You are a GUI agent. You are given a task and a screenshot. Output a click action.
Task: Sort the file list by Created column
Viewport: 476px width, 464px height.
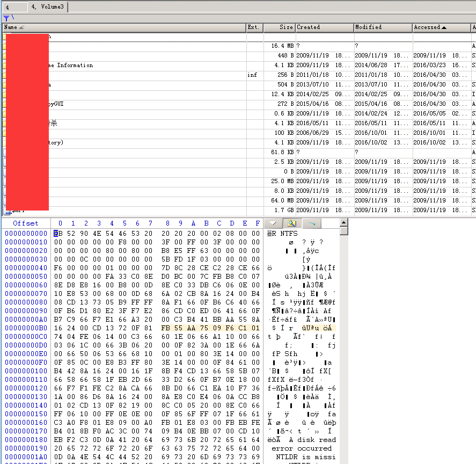pos(325,27)
